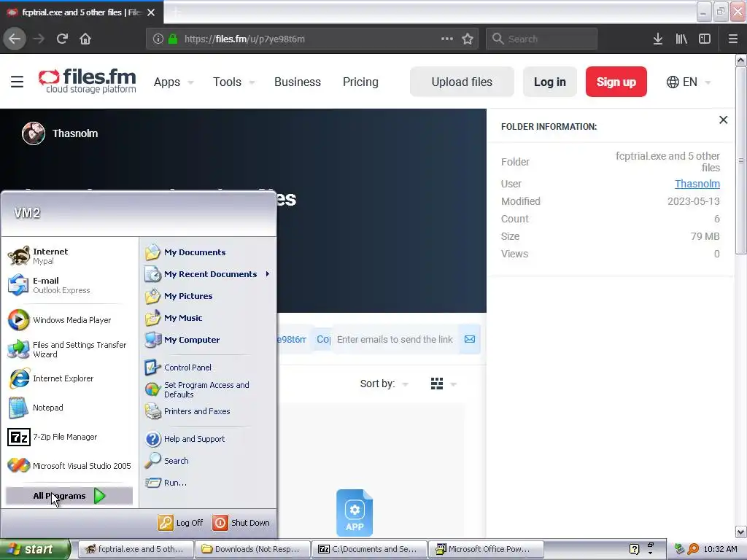Toggle the browser sidebar icon
This screenshot has height=560, width=747.
[x=705, y=39]
